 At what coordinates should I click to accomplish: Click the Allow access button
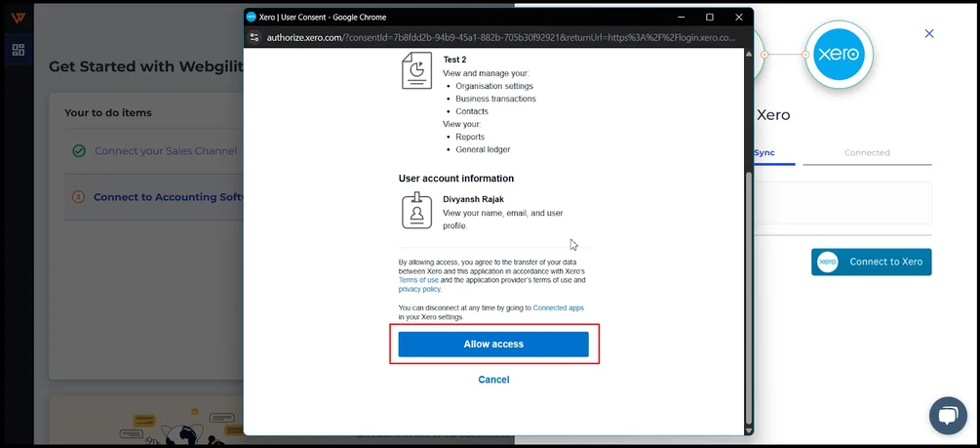pyautogui.click(x=493, y=345)
